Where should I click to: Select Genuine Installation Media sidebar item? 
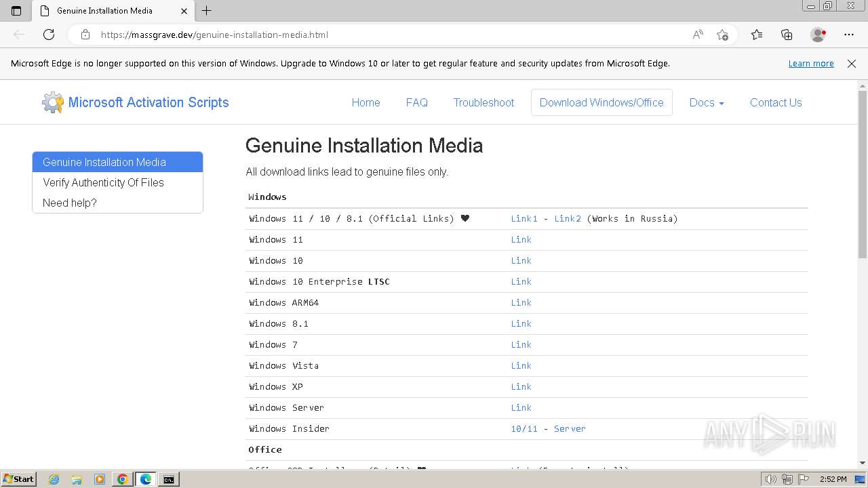tap(117, 162)
